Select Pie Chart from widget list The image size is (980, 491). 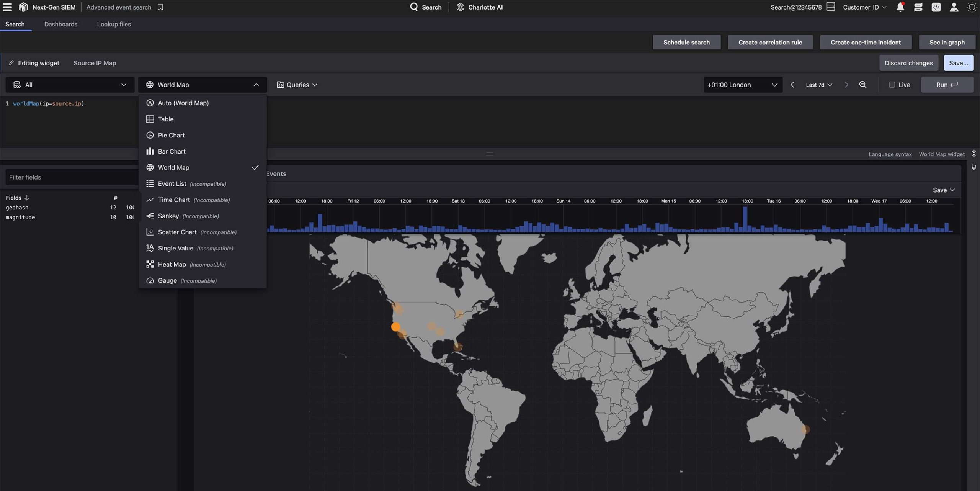click(x=171, y=135)
